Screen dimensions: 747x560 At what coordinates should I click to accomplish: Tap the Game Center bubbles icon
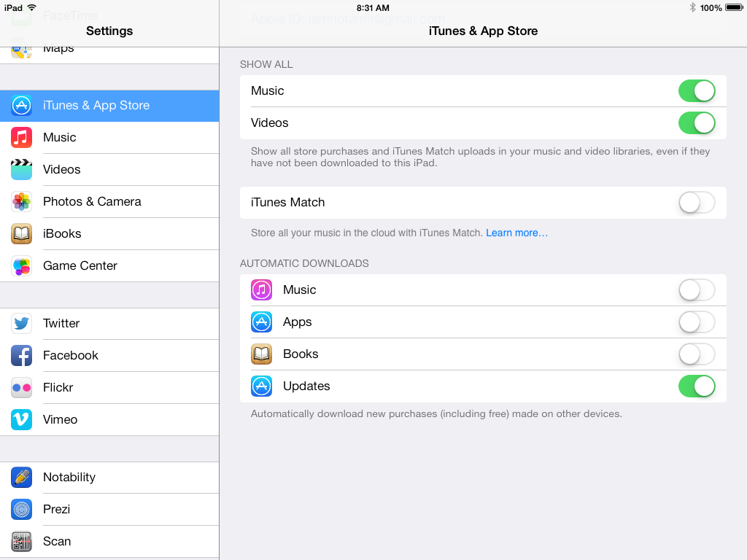coord(22,265)
